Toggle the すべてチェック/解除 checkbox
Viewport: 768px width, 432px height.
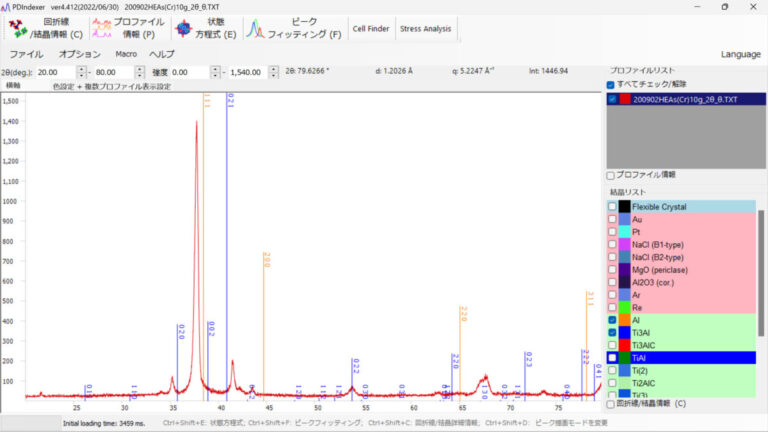(x=611, y=85)
